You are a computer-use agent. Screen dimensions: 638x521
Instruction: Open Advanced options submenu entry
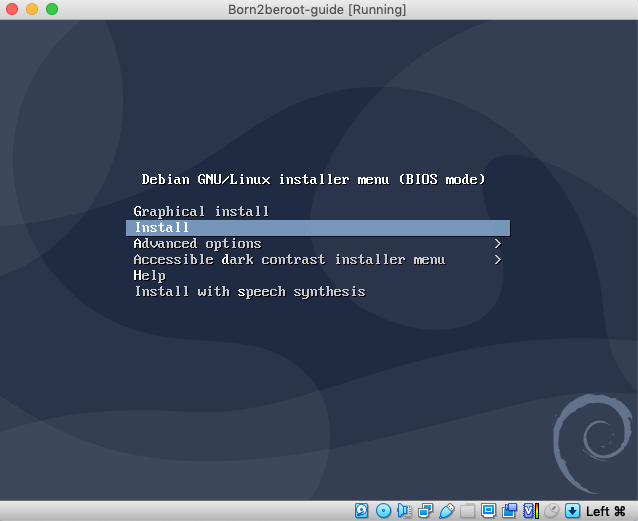(197, 243)
